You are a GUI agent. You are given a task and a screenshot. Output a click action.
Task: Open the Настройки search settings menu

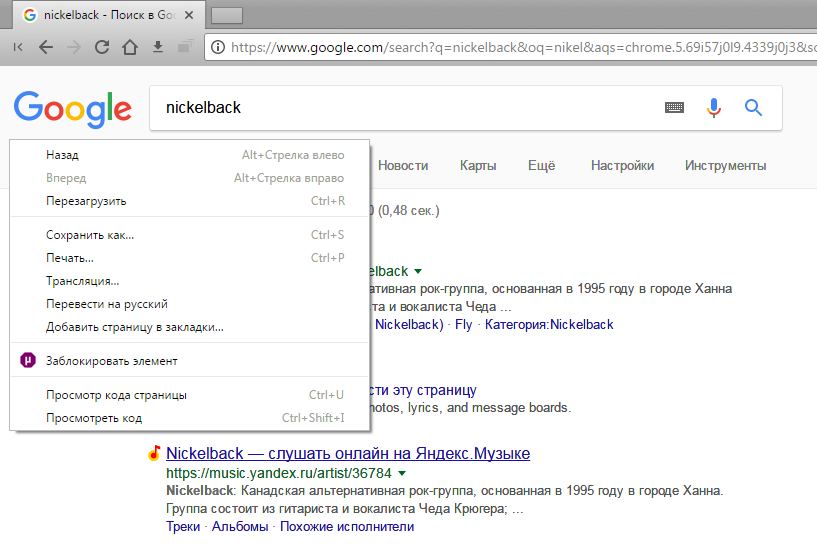[x=622, y=166]
